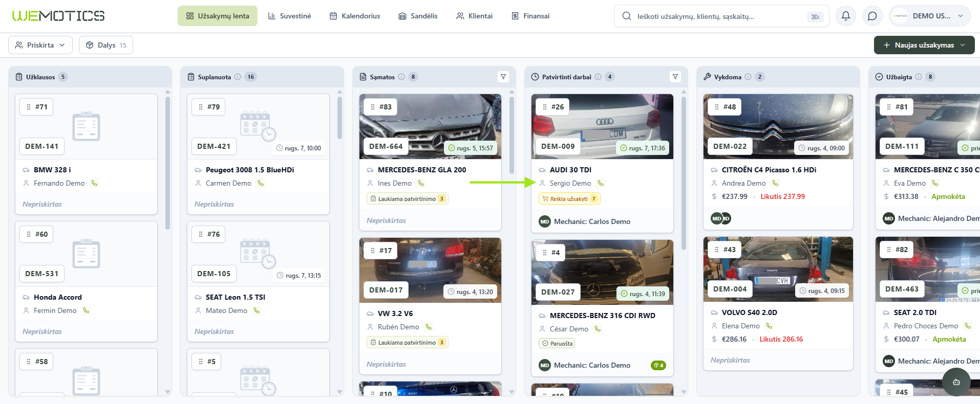Open Mercedes-Benz GLA 200 card photo

click(x=430, y=126)
